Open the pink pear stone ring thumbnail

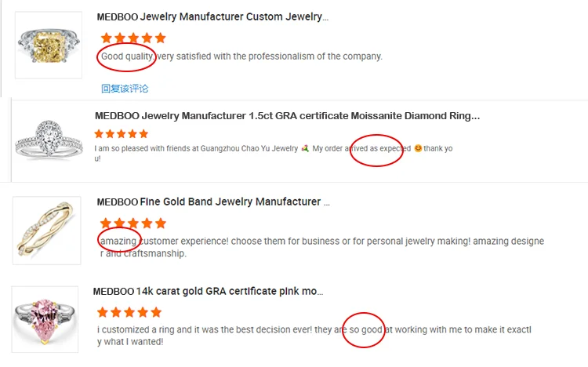click(47, 318)
